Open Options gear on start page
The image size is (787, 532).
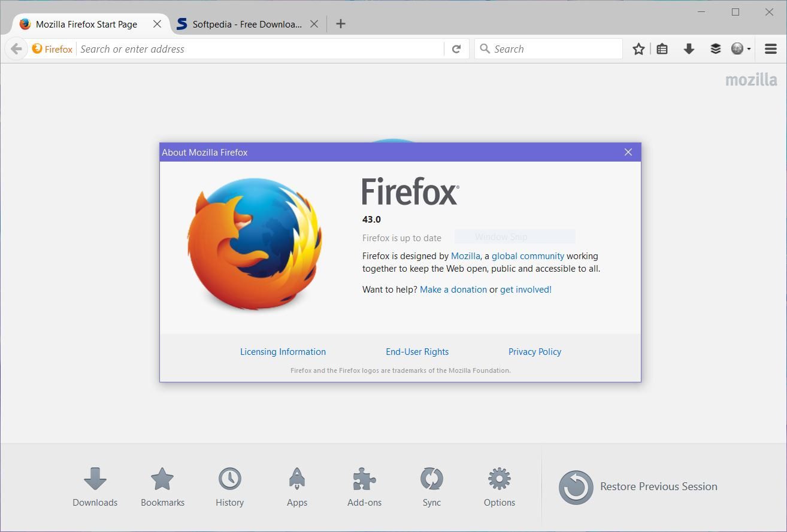click(x=499, y=487)
